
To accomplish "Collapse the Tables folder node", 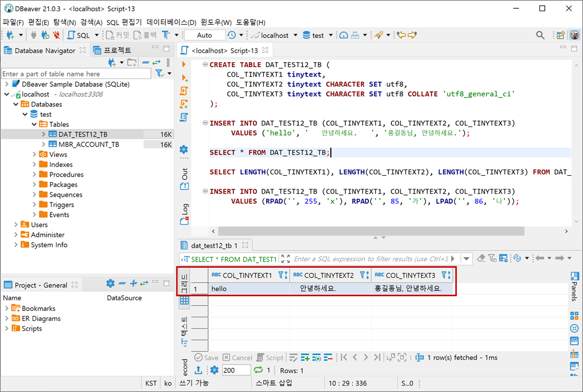I will click(34, 124).
